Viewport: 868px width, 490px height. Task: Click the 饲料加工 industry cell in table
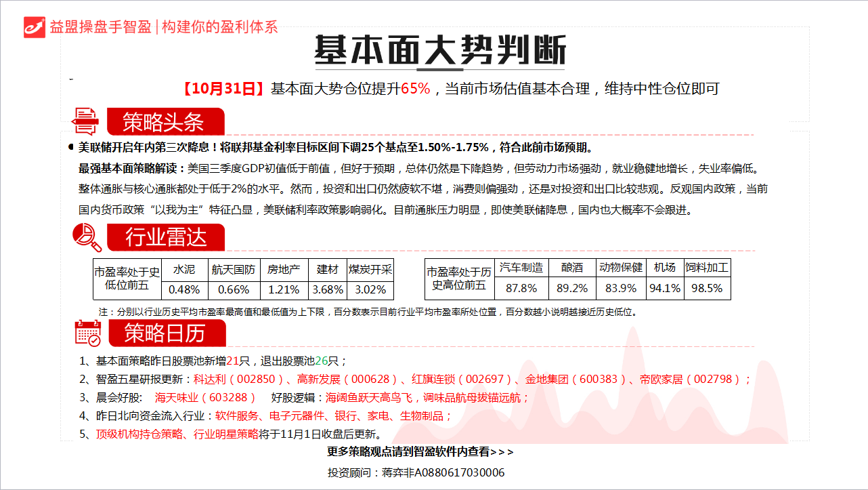[x=707, y=268]
